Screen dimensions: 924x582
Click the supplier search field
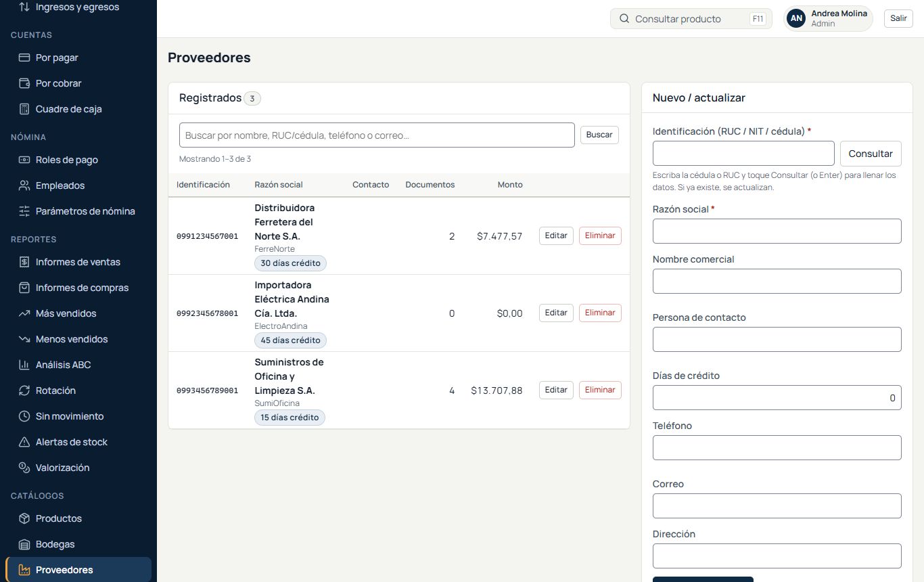(x=377, y=135)
